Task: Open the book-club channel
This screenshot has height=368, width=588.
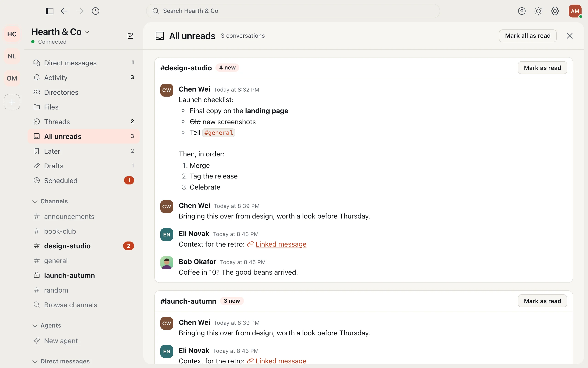Action: 84,231
